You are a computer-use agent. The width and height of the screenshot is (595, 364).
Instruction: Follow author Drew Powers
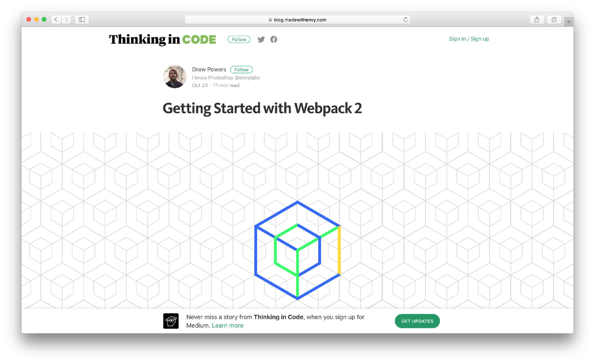pos(241,69)
